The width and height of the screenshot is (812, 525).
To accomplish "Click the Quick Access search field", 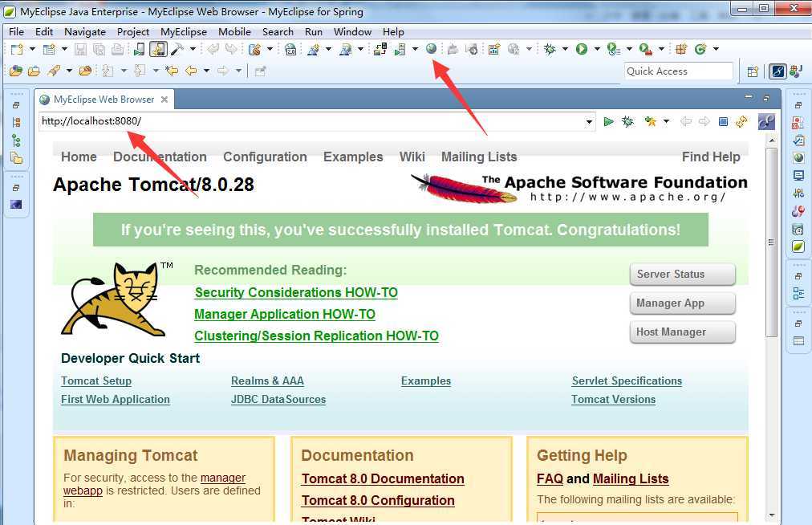I will [678, 71].
